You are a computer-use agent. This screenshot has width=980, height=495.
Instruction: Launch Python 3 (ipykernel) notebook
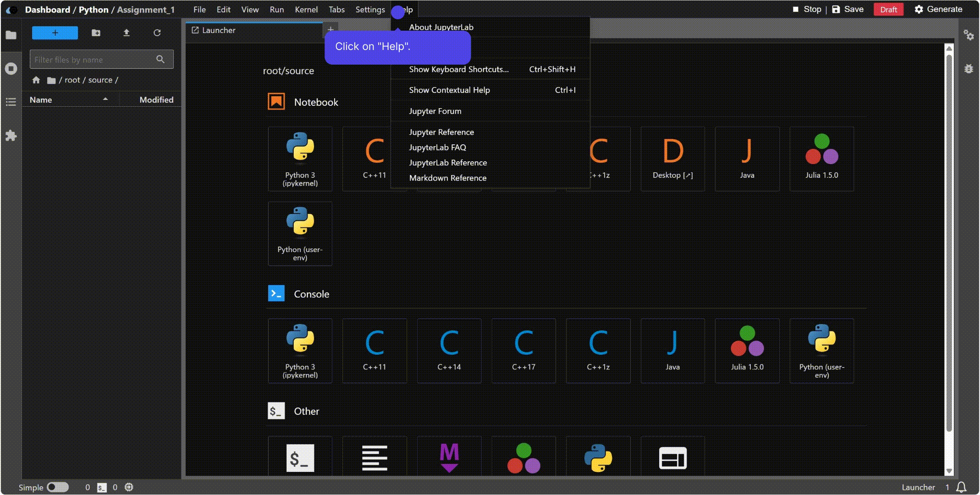pos(300,159)
